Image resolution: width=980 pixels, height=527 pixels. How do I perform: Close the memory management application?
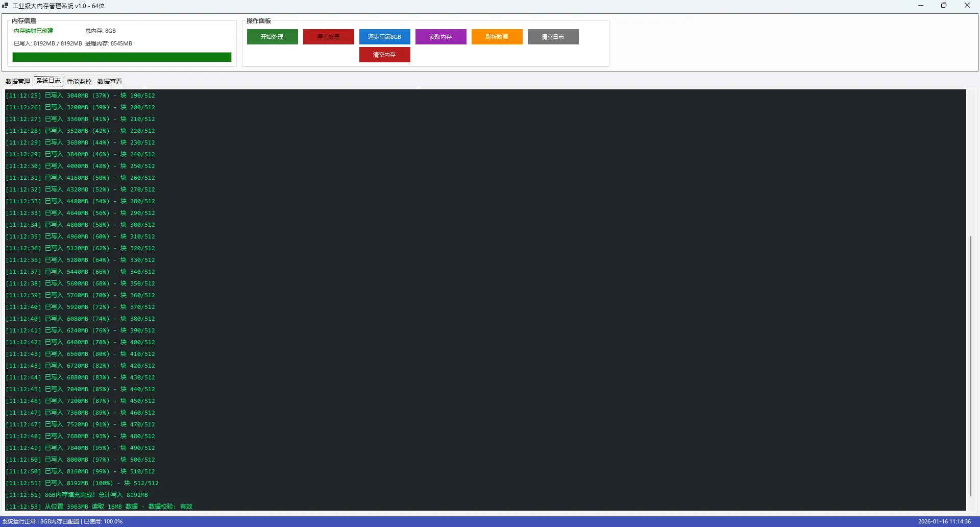967,6
